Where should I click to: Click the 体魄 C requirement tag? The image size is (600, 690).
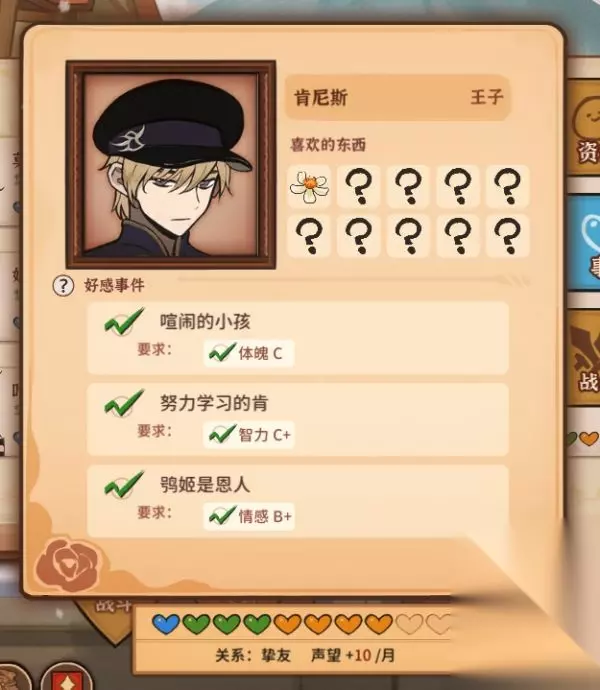(249, 353)
